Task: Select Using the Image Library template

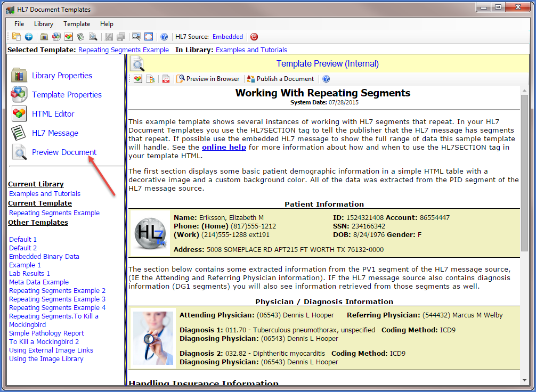Action: point(46,359)
